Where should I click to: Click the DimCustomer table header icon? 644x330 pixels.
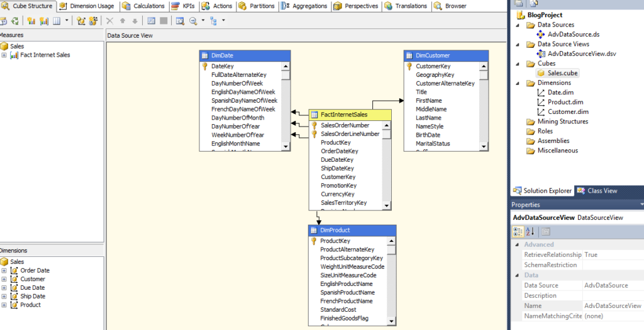[x=409, y=55]
